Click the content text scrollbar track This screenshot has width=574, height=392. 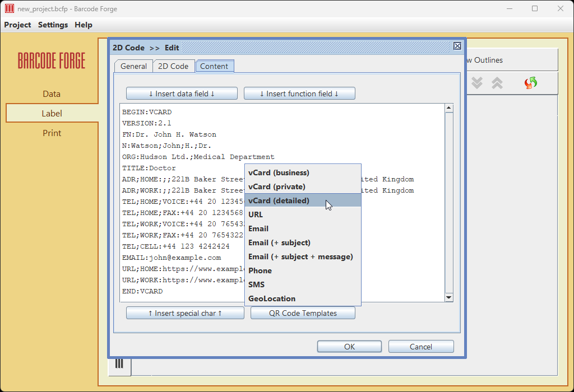(449, 203)
